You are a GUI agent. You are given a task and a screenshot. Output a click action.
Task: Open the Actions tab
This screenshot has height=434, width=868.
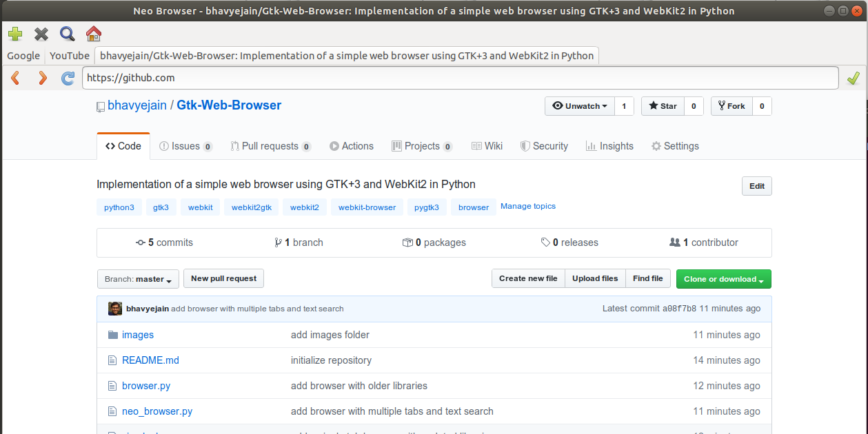point(352,146)
